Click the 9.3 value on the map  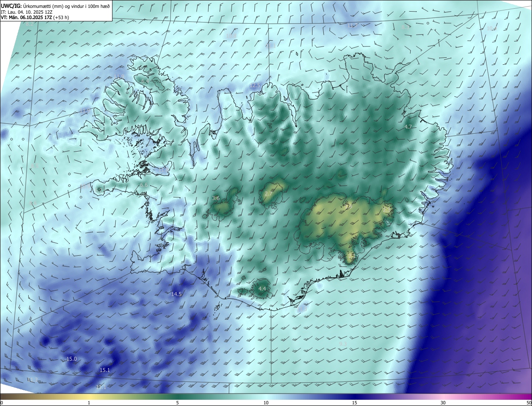pyautogui.click(x=343, y=344)
